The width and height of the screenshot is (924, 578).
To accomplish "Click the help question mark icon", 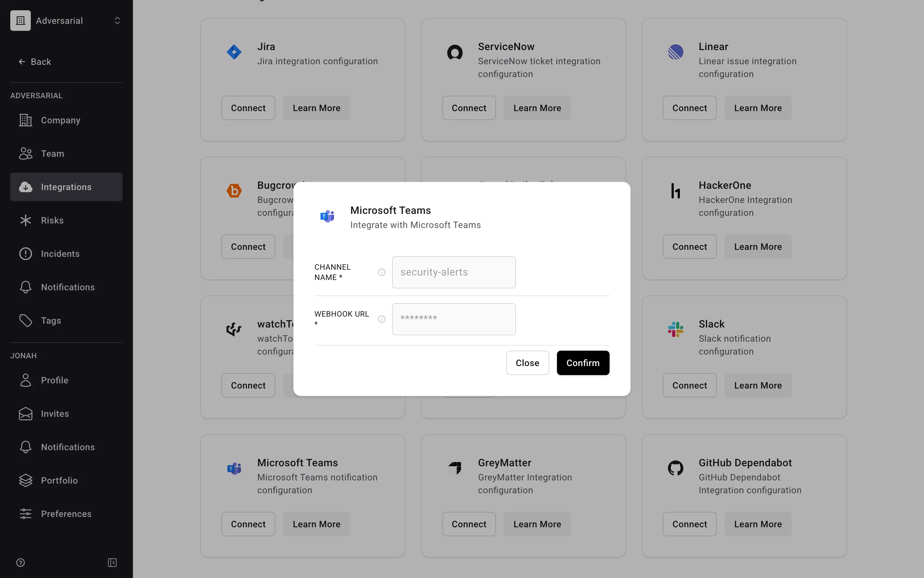I will point(21,562).
